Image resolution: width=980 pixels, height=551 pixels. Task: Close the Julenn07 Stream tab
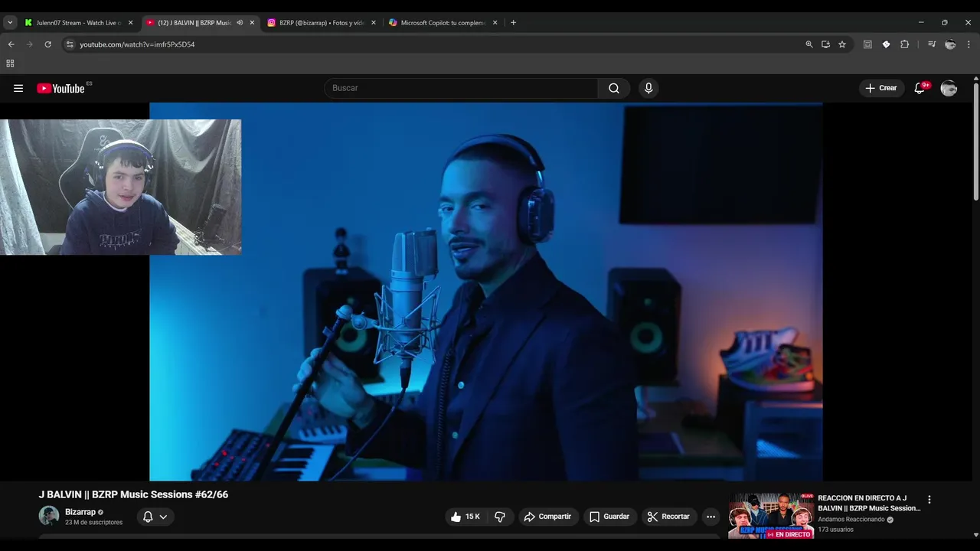click(130, 23)
